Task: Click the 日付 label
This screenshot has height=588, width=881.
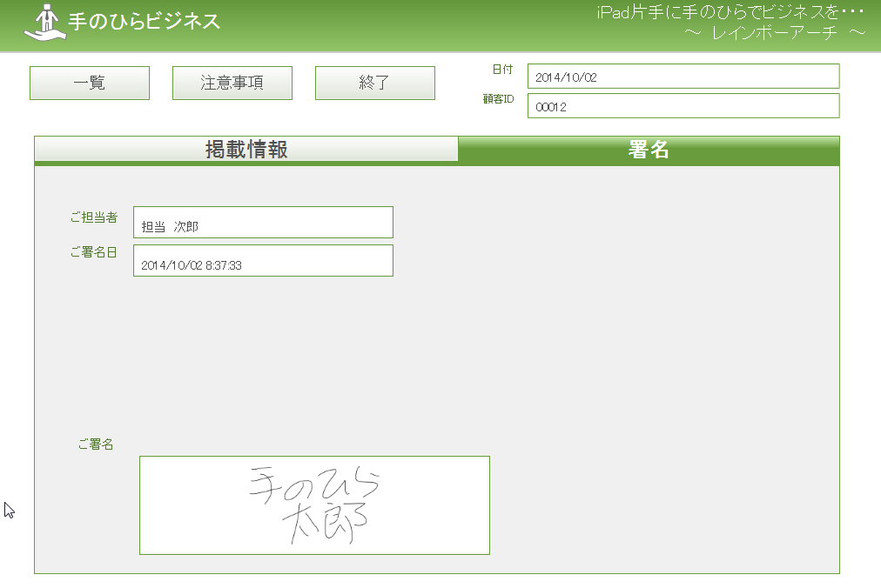Action: 502,70
